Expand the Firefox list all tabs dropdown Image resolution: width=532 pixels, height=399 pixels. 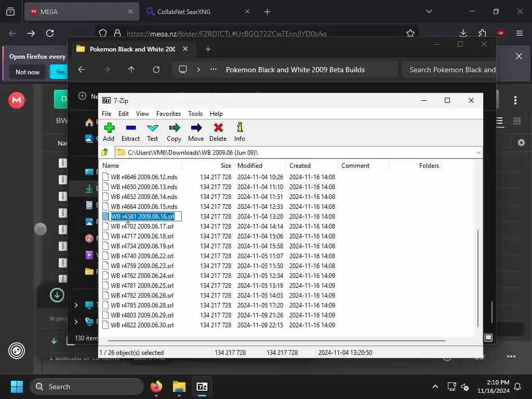click(429, 11)
